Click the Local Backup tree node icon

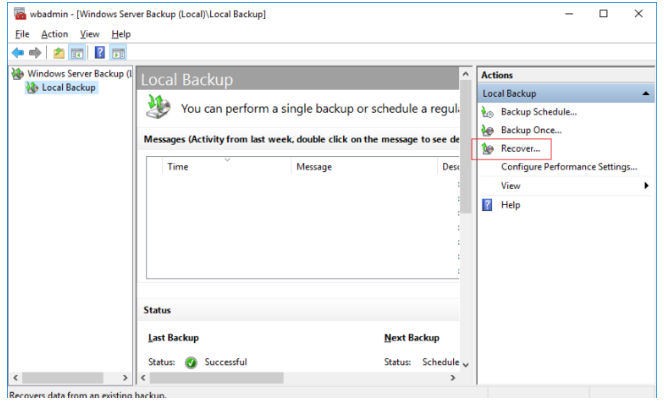click(32, 88)
